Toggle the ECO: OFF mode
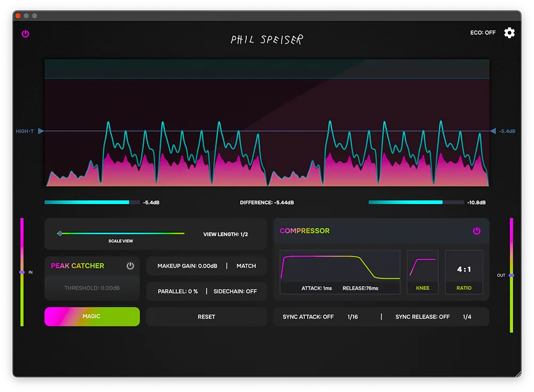534x392 pixels. [x=483, y=33]
